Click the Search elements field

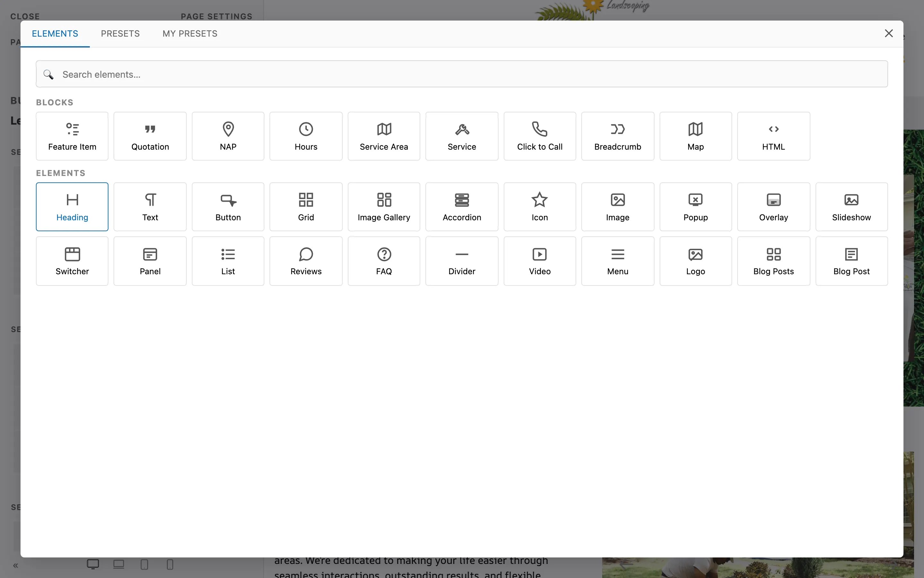tap(462, 74)
